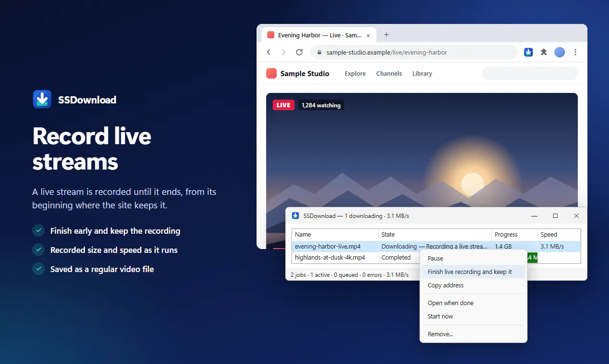Screen dimensions: 609x364
Task: Open a new browser tab with plus icon
Action: tap(386, 35)
